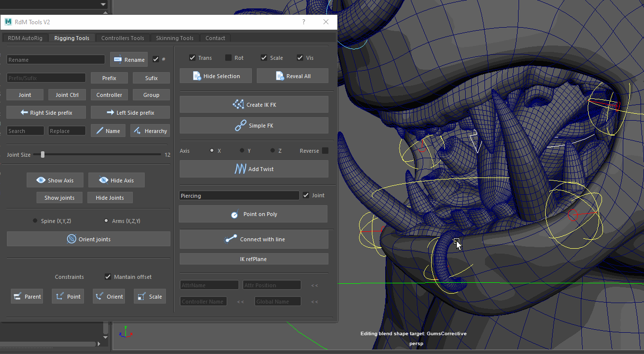Click the IK refPlane button
The height and width of the screenshot is (354, 644).
254,259
